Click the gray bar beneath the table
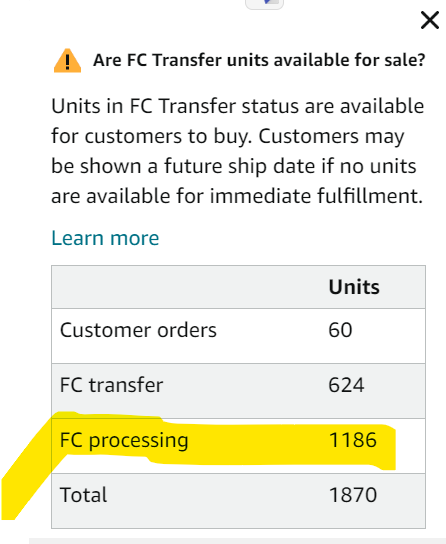The width and height of the screenshot is (446, 544). (238, 541)
